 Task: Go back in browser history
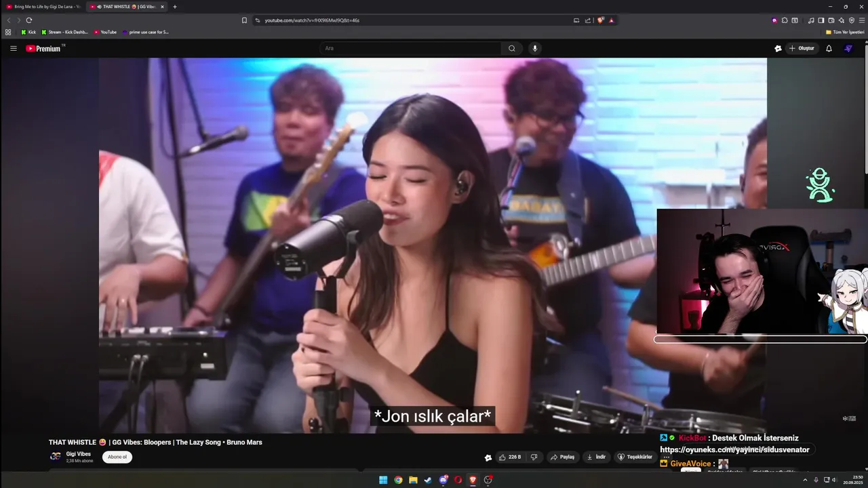click(x=9, y=20)
